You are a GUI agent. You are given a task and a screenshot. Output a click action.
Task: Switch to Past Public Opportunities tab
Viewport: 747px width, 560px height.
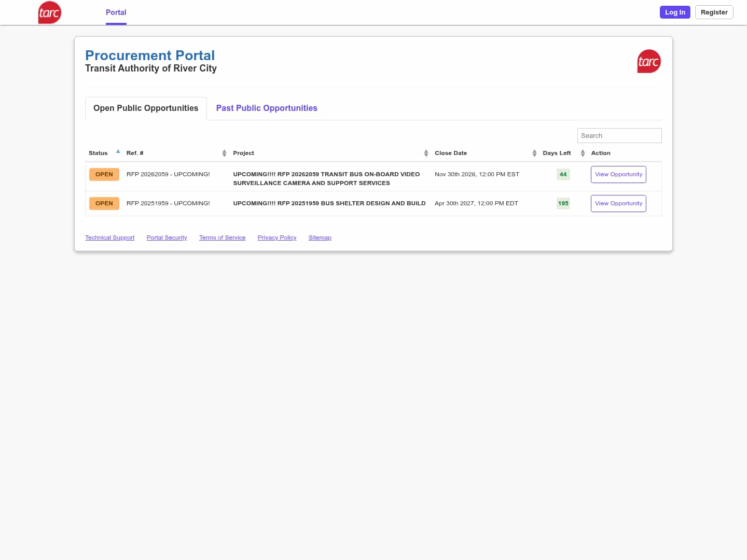(x=267, y=108)
